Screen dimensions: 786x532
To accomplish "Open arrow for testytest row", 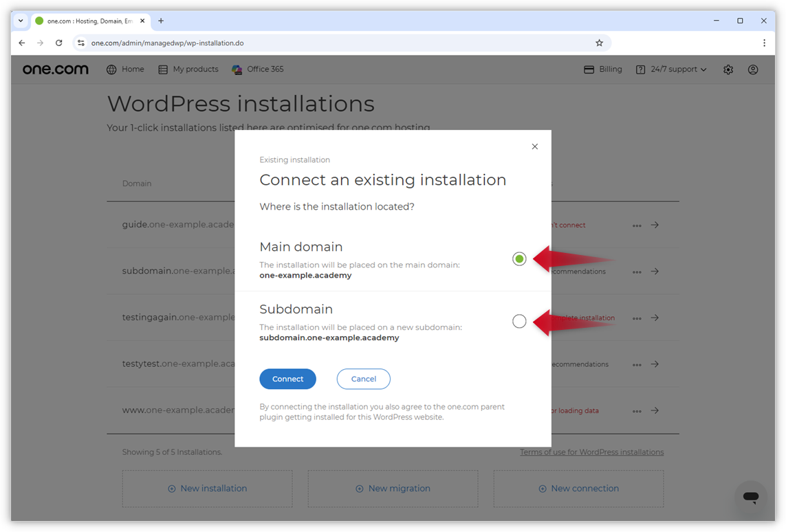I will 655,364.
